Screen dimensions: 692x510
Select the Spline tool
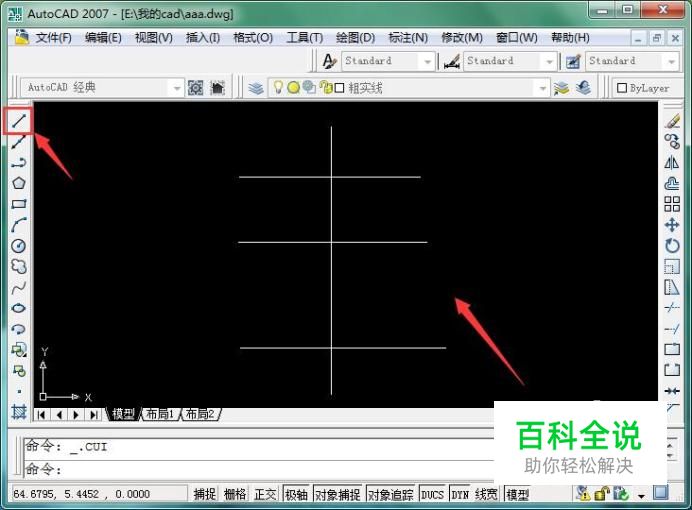[x=19, y=288]
